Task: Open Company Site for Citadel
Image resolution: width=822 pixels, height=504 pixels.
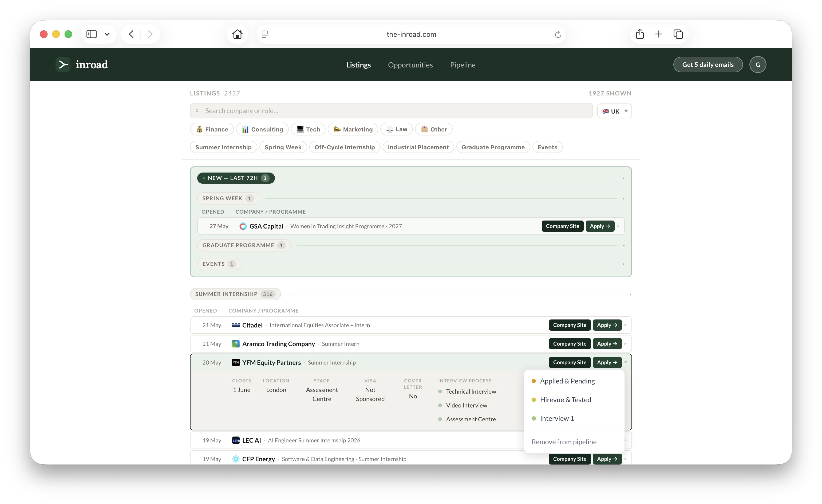Action: pos(570,325)
